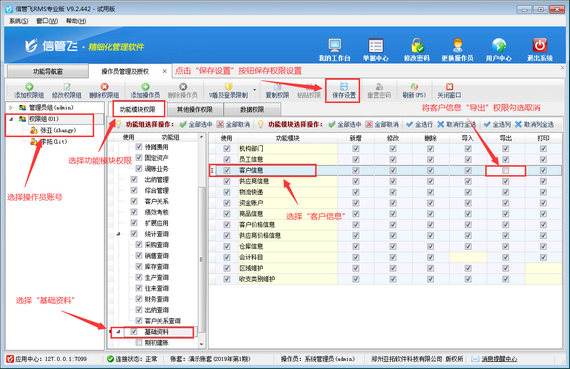Open the 系统(S) menu
Viewport: 570px width, 369px height.
(19, 21)
